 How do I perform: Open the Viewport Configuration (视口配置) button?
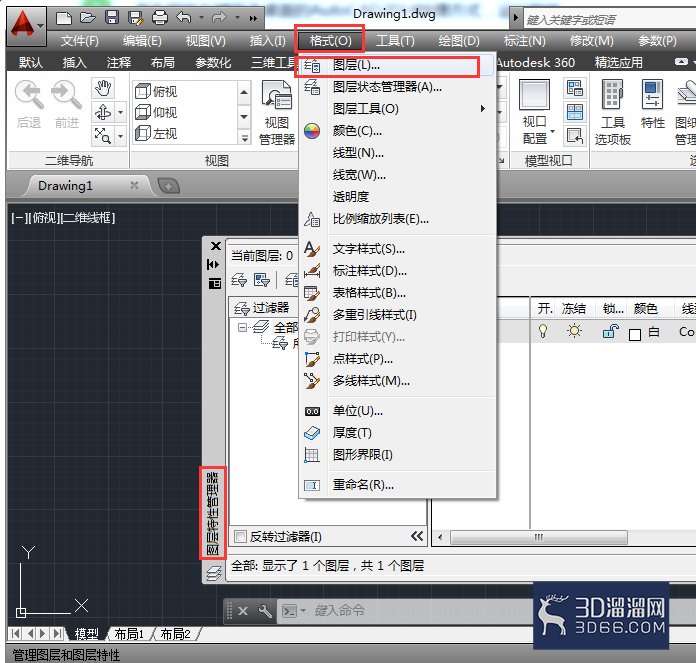click(x=537, y=113)
